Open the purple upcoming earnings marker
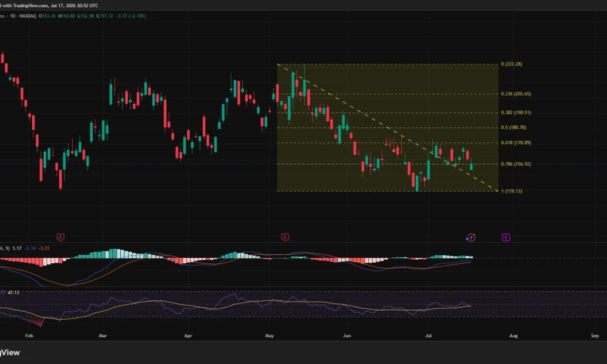Viewport: 607px width, 364px height. (506, 237)
